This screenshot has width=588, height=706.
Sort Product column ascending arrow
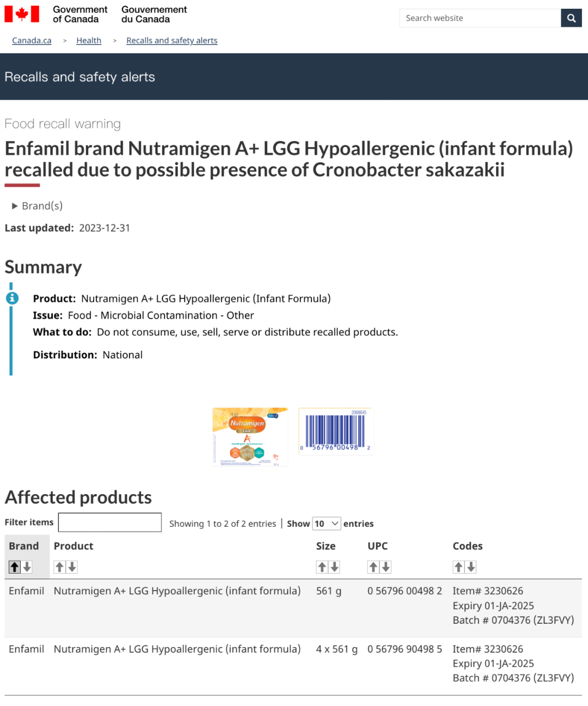[60, 567]
